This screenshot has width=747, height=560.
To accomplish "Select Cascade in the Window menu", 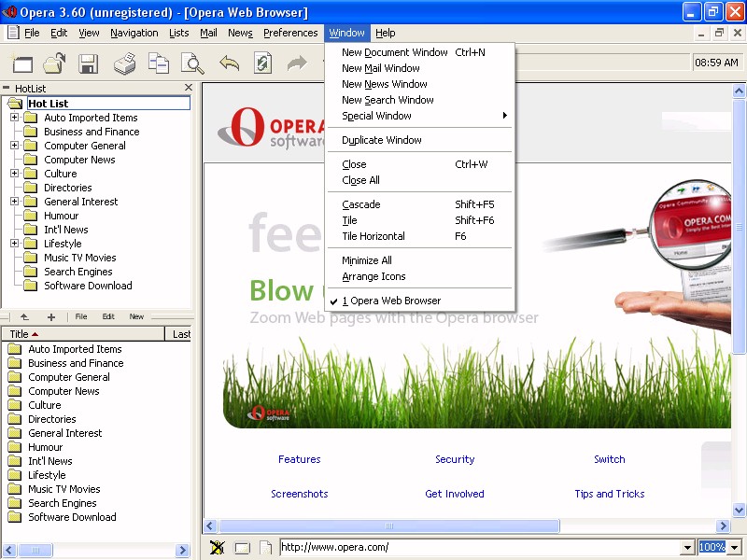I will [x=419, y=204].
